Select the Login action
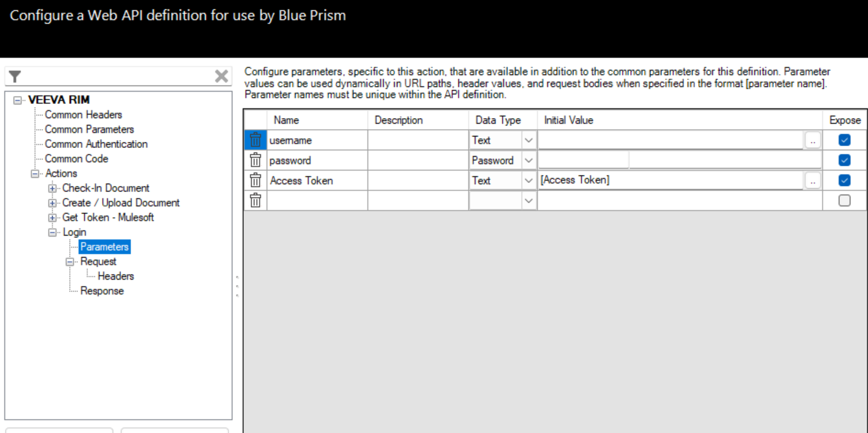This screenshot has width=868, height=433. coord(75,232)
